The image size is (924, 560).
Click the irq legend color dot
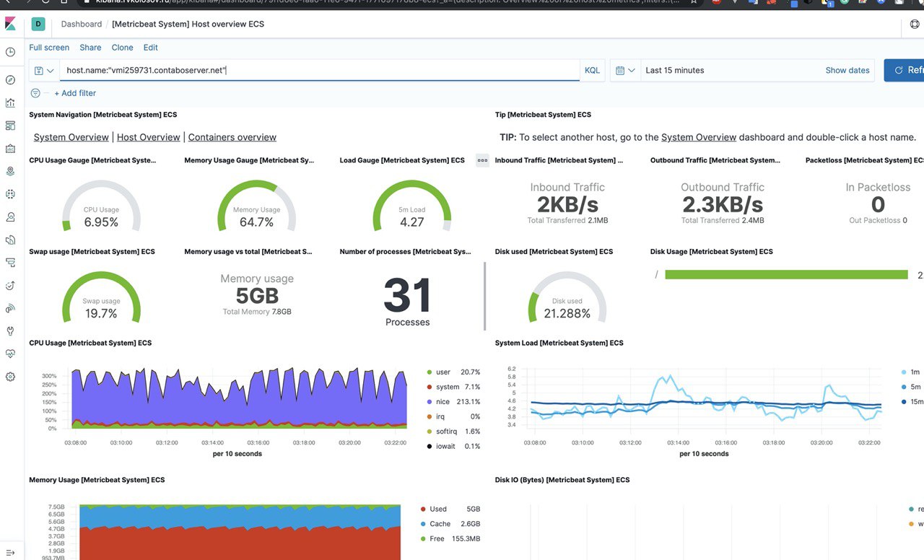[430, 416]
